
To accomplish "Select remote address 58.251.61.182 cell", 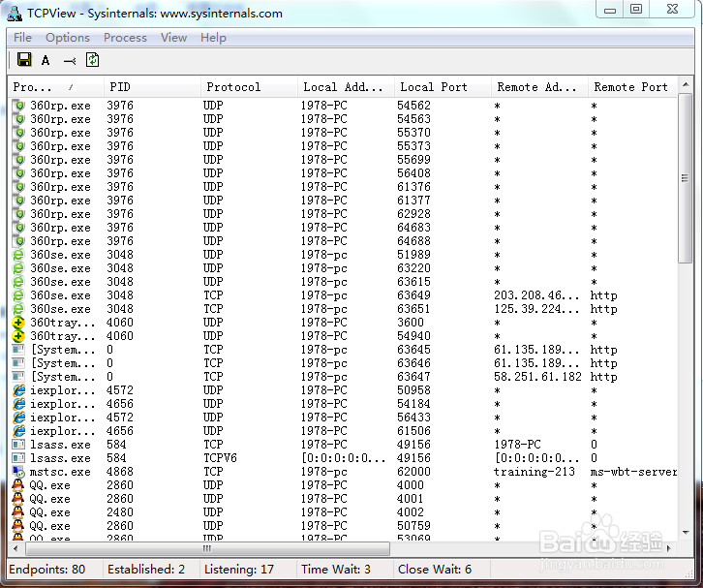I will pos(537,377).
